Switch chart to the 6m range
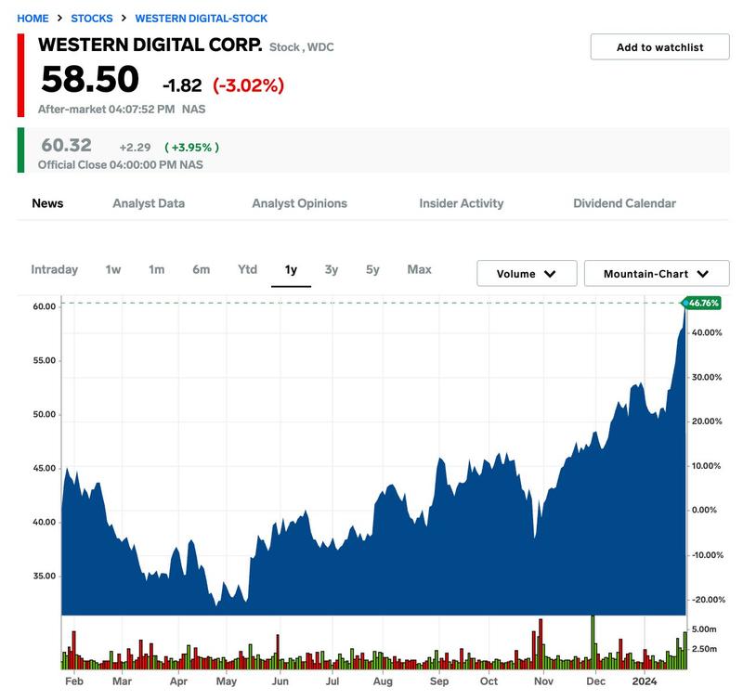Screen dimensions: 743x700 tap(201, 269)
